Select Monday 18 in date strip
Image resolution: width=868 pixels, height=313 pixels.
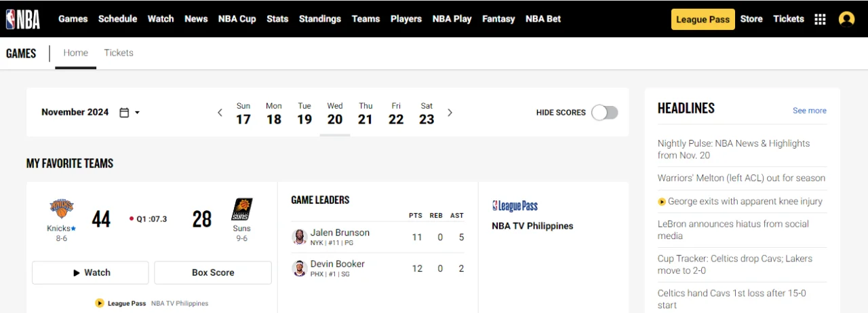coord(274,113)
